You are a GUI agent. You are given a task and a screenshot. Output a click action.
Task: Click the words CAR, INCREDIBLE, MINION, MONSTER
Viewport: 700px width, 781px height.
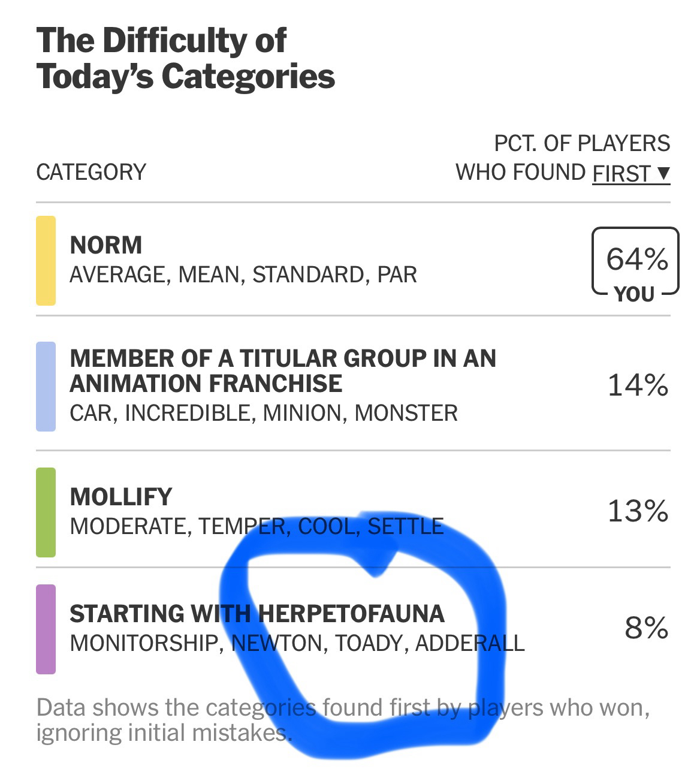pyautogui.click(x=263, y=413)
